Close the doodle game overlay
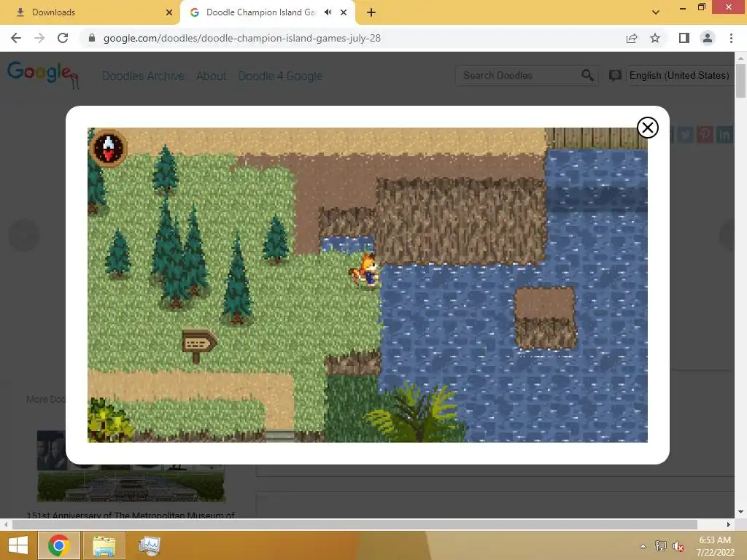 coord(648,128)
